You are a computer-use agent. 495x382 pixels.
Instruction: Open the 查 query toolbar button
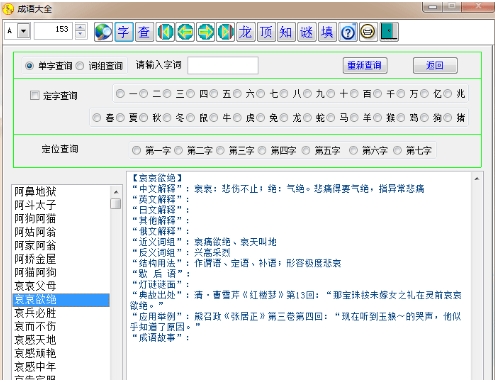[x=144, y=32]
